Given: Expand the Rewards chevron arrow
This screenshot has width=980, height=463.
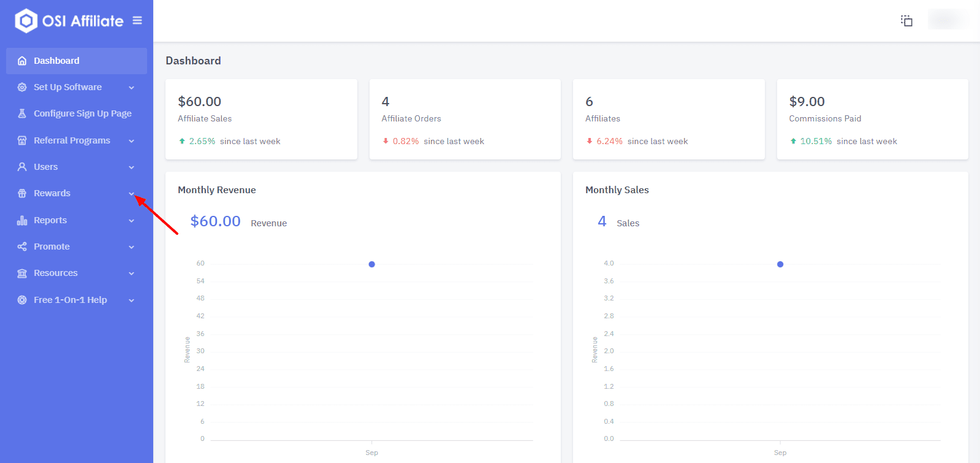Looking at the screenshot, I should tap(131, 194).
